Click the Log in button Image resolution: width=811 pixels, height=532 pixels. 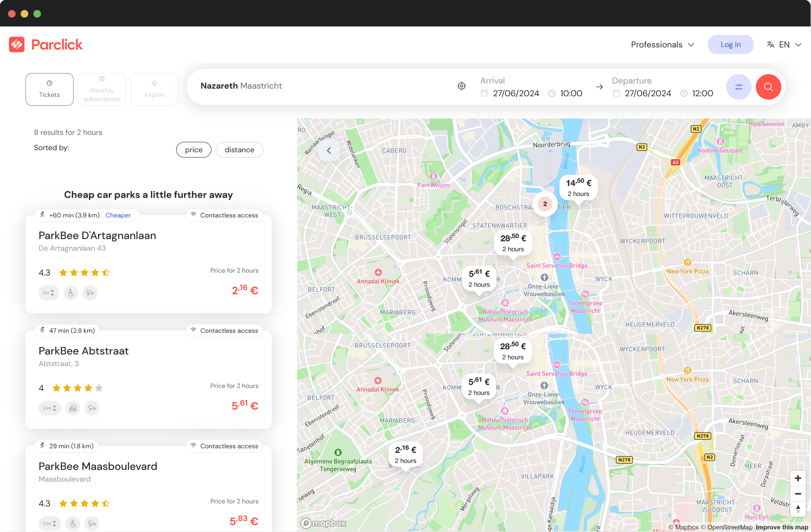tap(731, 44)
